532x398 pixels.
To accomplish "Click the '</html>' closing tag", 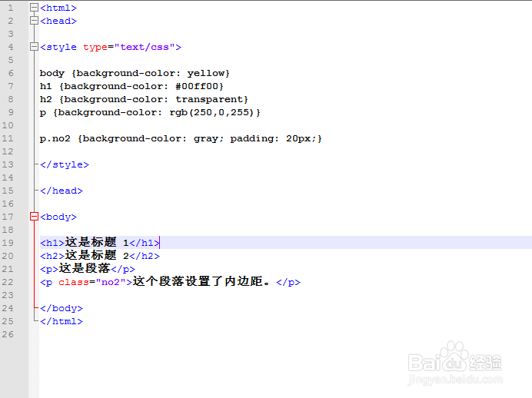I will point(62,321).
